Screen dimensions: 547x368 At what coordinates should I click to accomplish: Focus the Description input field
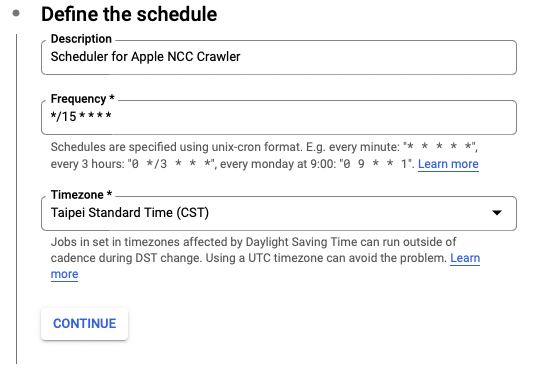[x=279, y=57]
